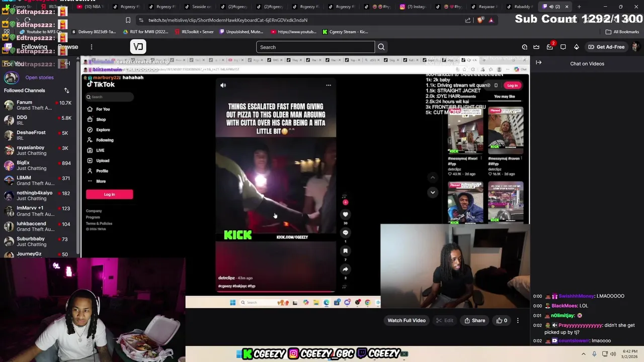Open the Cgeezy Stream - Kick bookmark
Image resolution: width=644 pixels, height=362 pixels.
[x=345, y=32]
